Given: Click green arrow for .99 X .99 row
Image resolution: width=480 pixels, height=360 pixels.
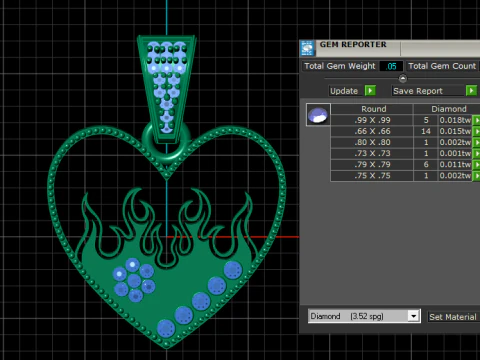Looking at the screenshot, I should tap(476, 120).
